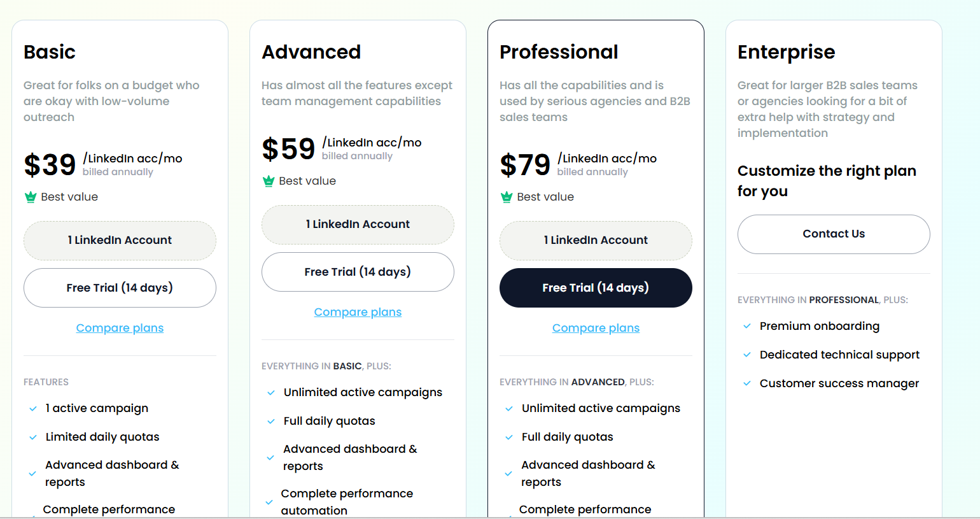Click checkmark beside Dedicated technical support
Image resolution: width=980 pixels, height=519 pixels.
coord(747,355)
